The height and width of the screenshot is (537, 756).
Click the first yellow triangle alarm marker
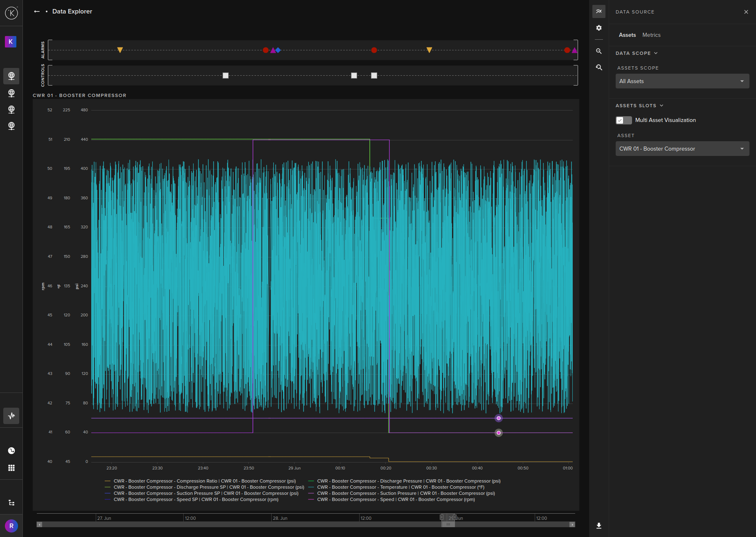click(120, 50)
